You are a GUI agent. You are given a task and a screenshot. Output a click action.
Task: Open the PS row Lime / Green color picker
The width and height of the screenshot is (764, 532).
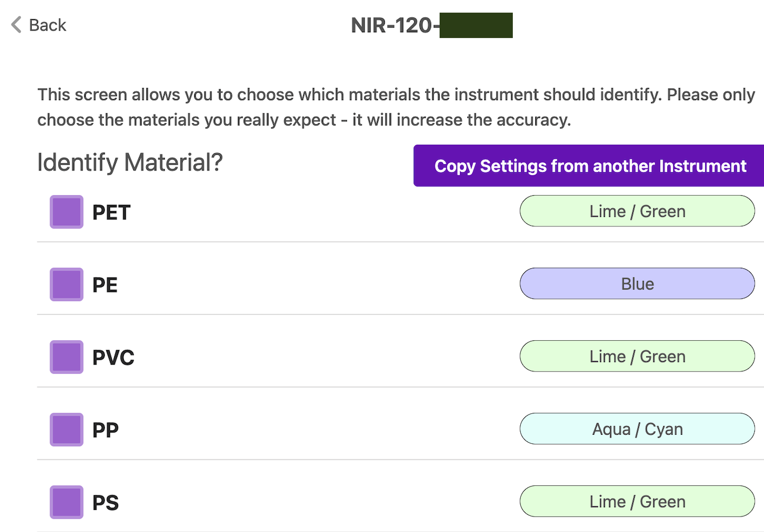[x=637, y=501]
